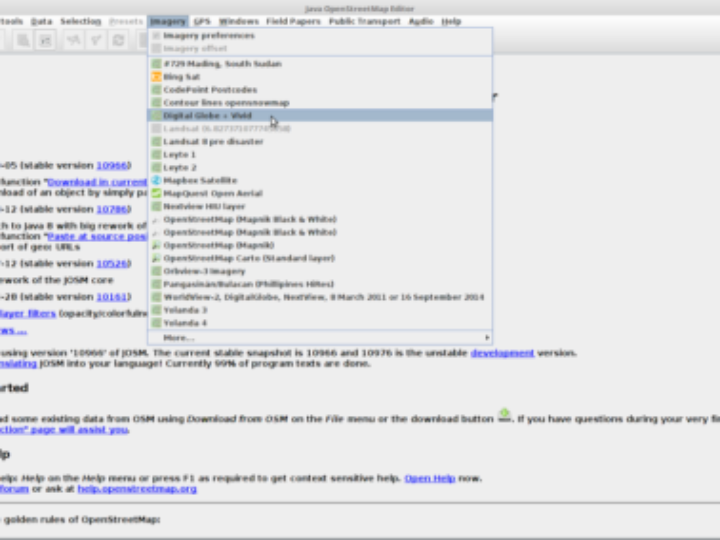Image resolution: width=720 pixels, height=540 pixels.
Task: Open the Public Transport menu
Action: [364, 21]
